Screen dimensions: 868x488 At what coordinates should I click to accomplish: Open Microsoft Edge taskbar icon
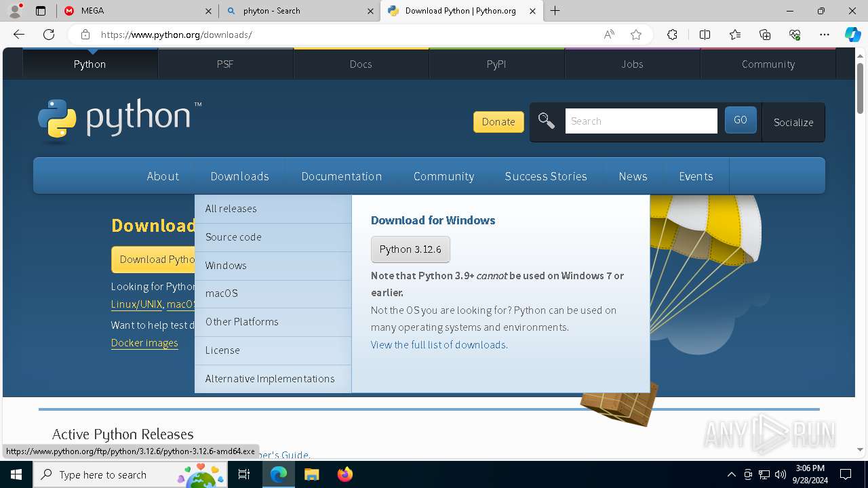tap(279, 474)
